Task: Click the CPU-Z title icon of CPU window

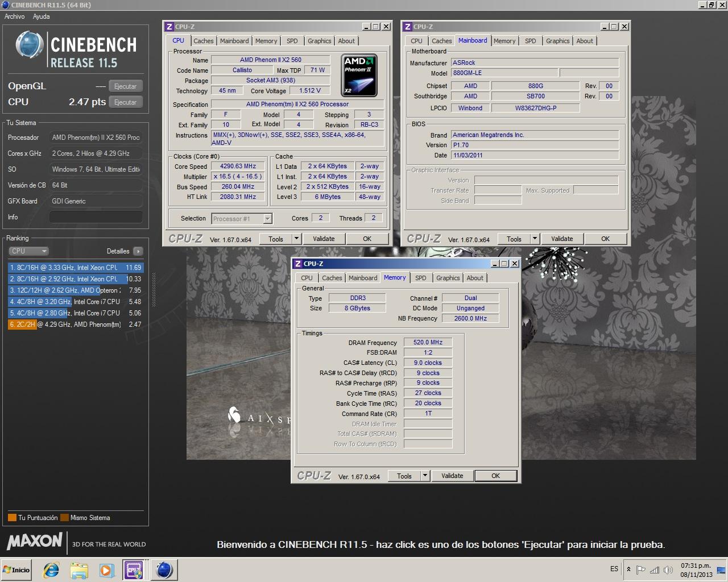Action: 169,27
